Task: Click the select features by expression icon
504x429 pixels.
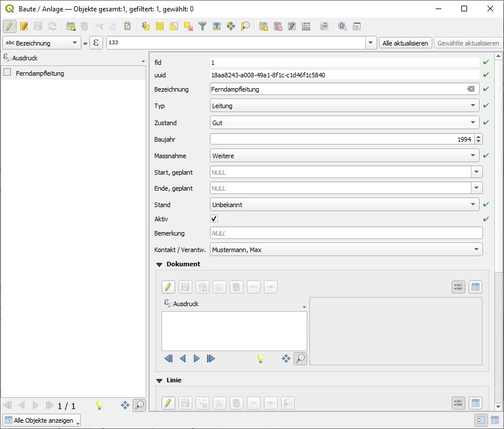Action: [145, 26]
